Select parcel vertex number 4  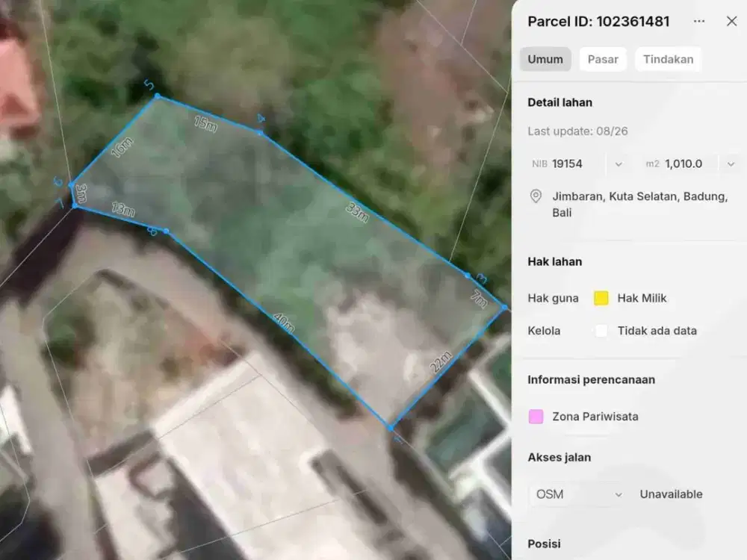261,132
